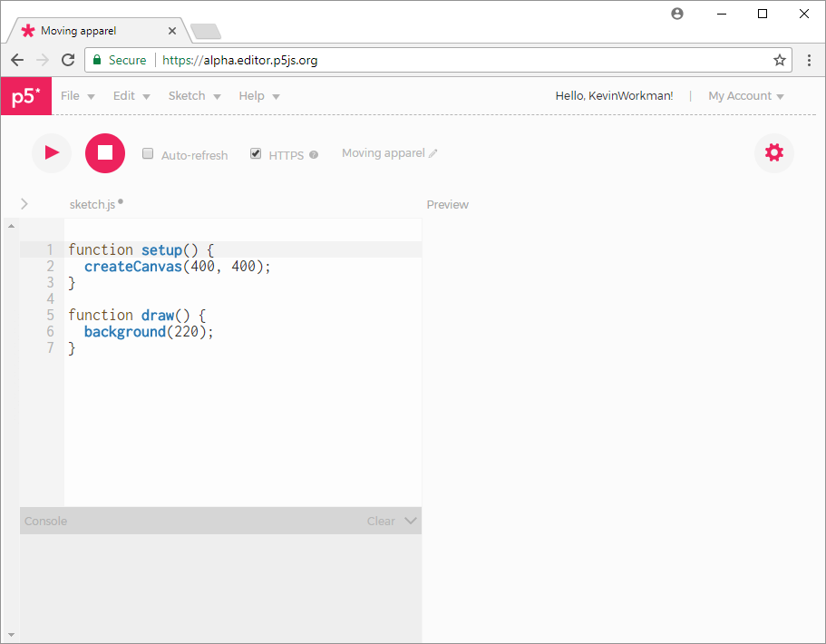
Task: Select the sketch.js file tab
Action: [92, 205]
